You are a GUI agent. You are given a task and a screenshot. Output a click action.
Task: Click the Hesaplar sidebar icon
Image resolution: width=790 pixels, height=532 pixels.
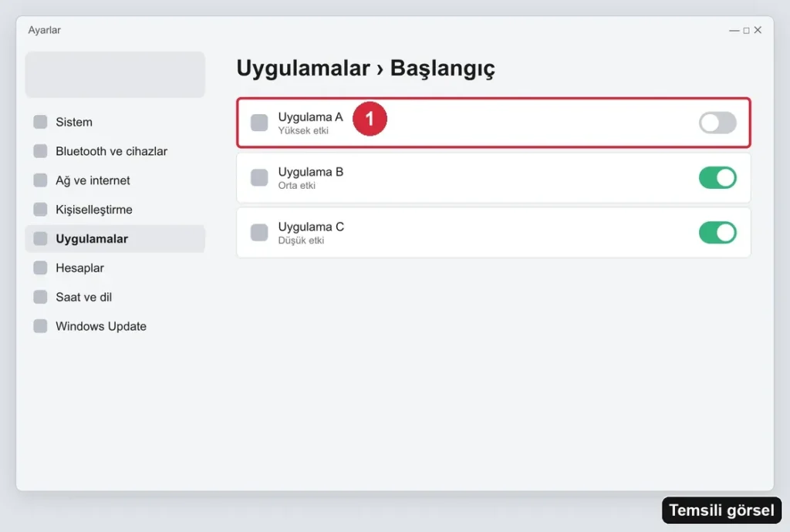coord(40,268)
